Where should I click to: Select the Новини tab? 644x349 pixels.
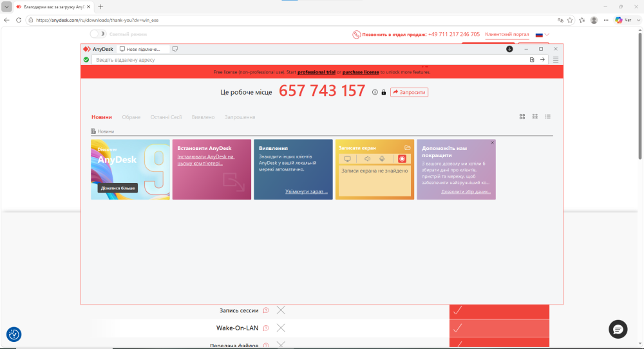tap(102, 117)
